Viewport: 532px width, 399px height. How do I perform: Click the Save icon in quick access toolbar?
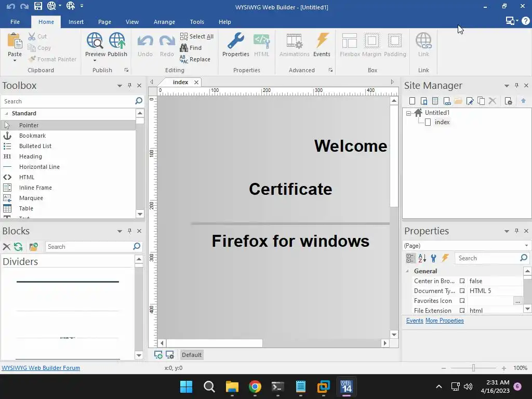(x=38, y=6)
